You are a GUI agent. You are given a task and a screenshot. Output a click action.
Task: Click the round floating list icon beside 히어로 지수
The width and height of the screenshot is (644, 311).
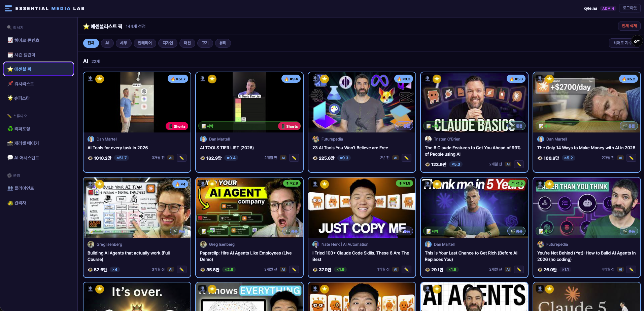point(637,41)
